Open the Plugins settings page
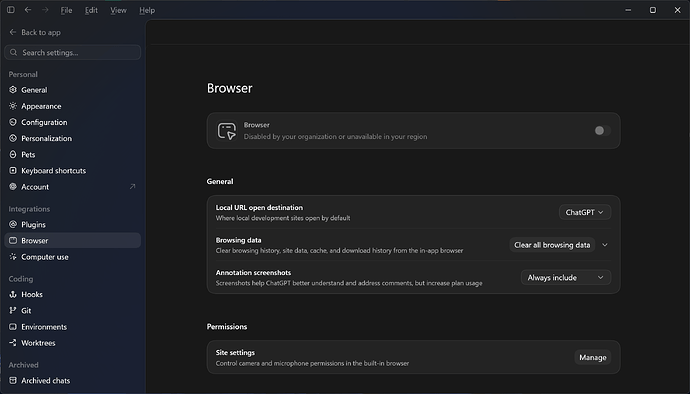This screenshot has width=690, height=394. click(73, 225)
